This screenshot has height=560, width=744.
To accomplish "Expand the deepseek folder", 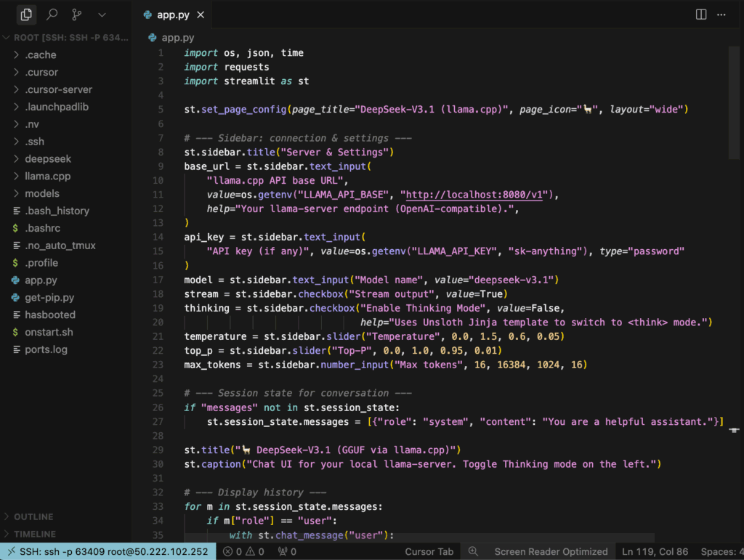I will pos(66,159).
